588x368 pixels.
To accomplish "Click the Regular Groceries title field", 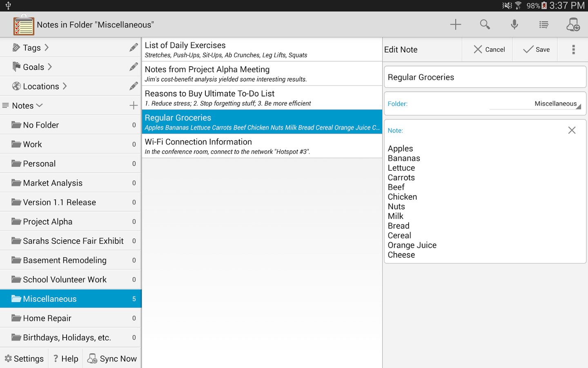I will pos(485,77).
